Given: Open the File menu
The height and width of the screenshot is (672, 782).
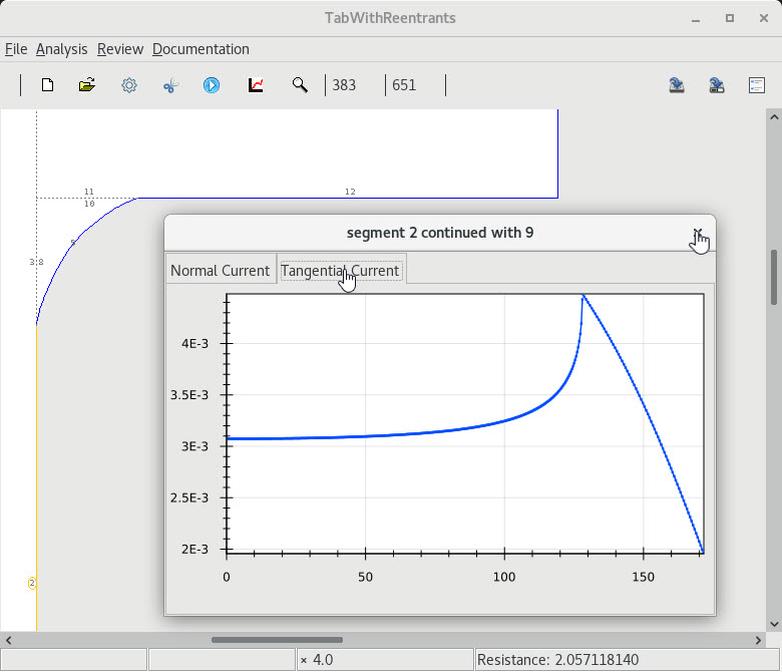Looking at the screenshot, I should pos(16,49).
